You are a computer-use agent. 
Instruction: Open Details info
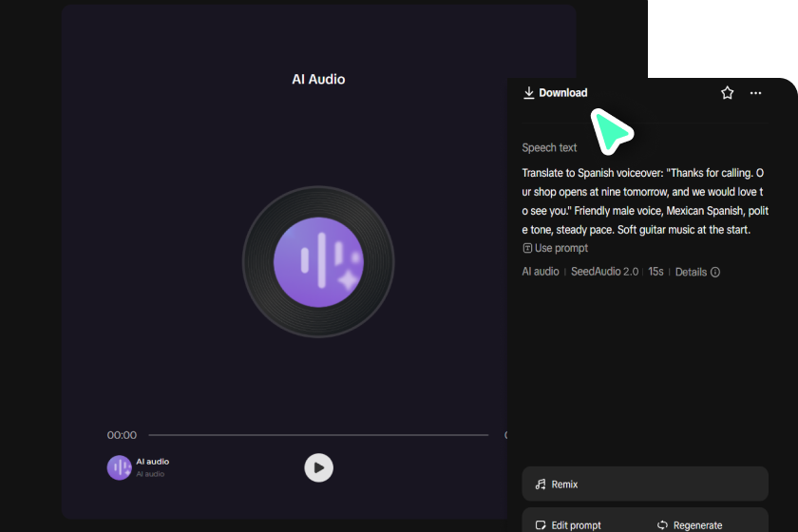[697, 272]
